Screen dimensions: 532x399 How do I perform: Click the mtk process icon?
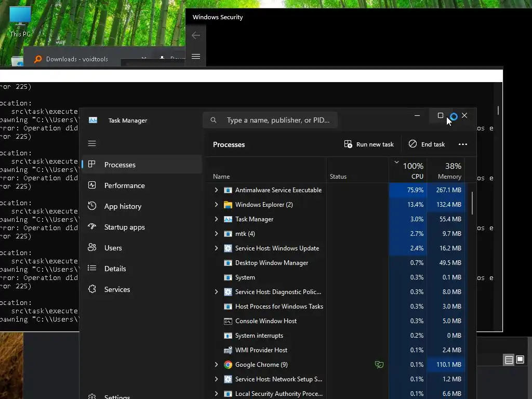[x=228, y=234]
